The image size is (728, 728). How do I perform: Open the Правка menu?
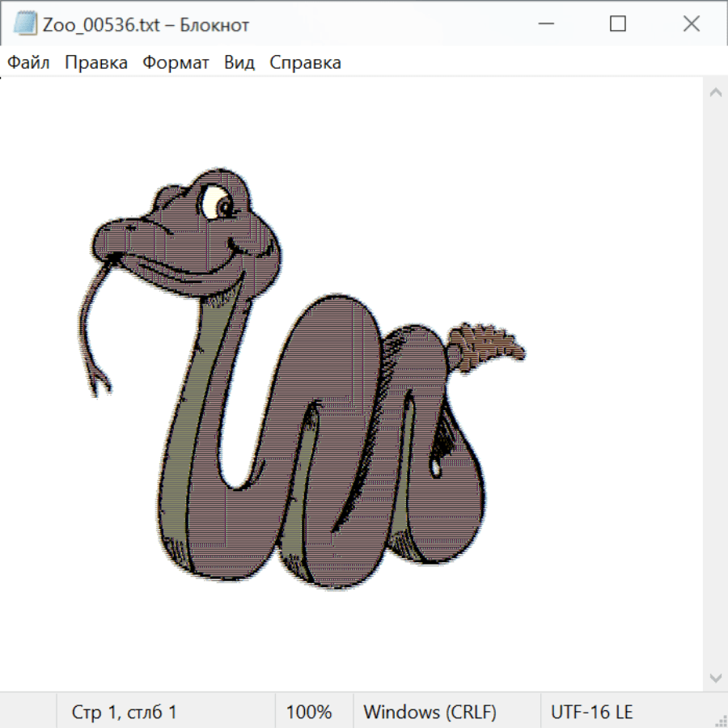96,62
